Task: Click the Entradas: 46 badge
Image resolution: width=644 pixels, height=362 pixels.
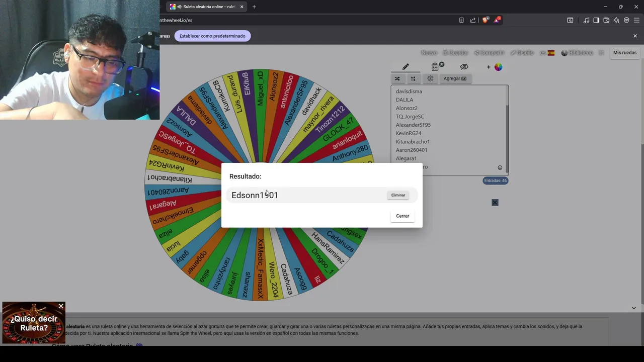Action: pyautogui.click(x=495, y=180)
